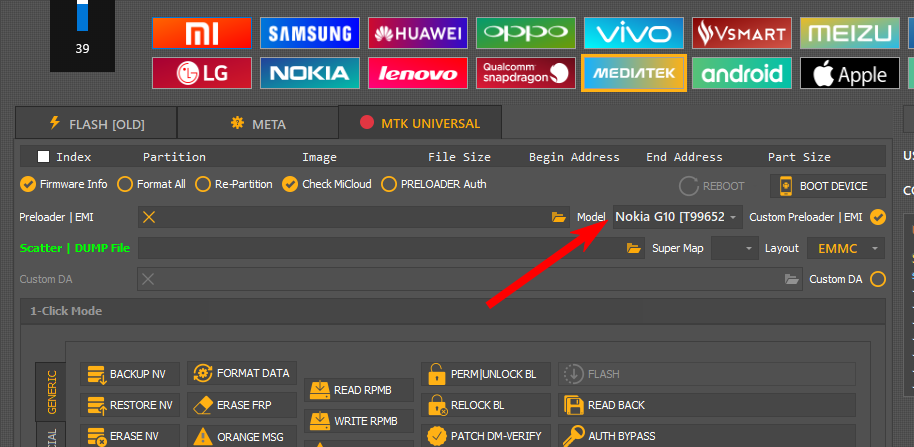Click the READ BACK button
This screenshot has height=447, width=914.
[x=706, y=404]
